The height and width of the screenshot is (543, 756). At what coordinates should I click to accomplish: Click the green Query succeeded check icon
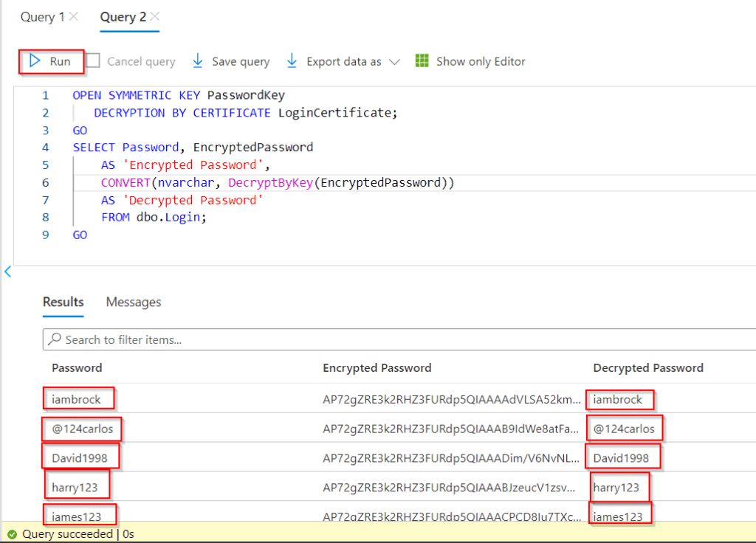click(x=12, y=534)
